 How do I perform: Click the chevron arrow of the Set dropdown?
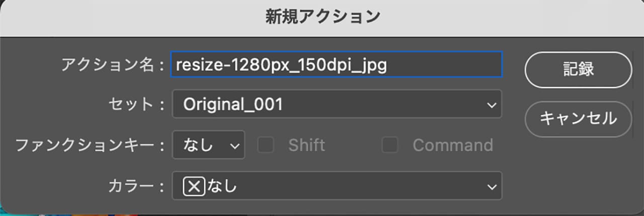[x=491, y=105]
